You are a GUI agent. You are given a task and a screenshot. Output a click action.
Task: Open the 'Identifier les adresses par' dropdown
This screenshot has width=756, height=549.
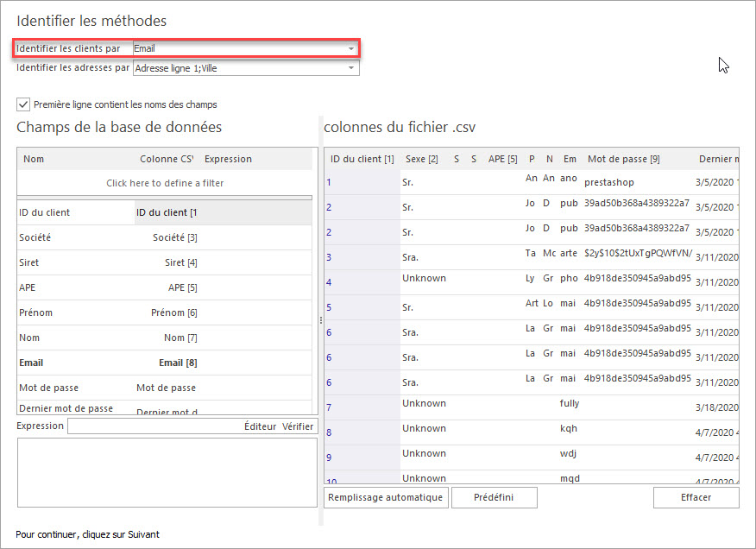(x=351, y=68)
